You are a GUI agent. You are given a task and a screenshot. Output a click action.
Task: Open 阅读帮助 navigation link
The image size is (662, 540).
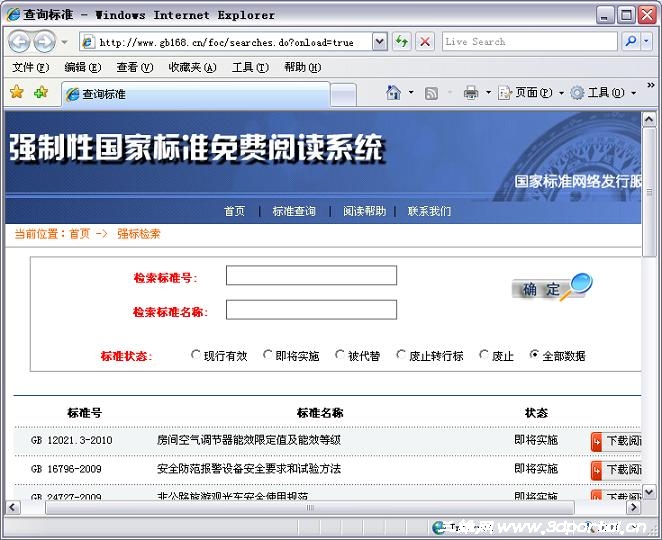tap(364, 211)
